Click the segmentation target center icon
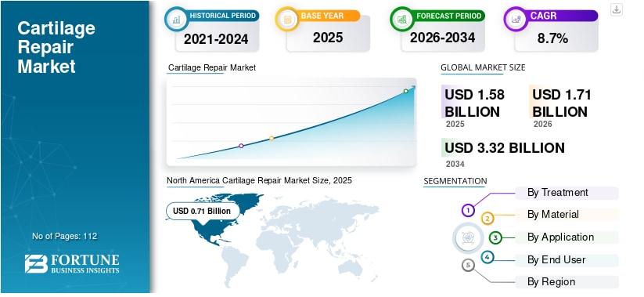The width and height of the screenshot is (644, 297). pyautogui.click(x=467, y=237)
